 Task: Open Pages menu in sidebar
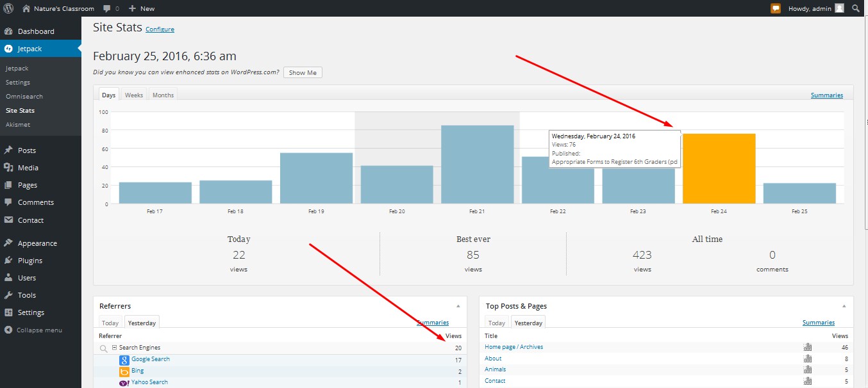click(40, 185)
